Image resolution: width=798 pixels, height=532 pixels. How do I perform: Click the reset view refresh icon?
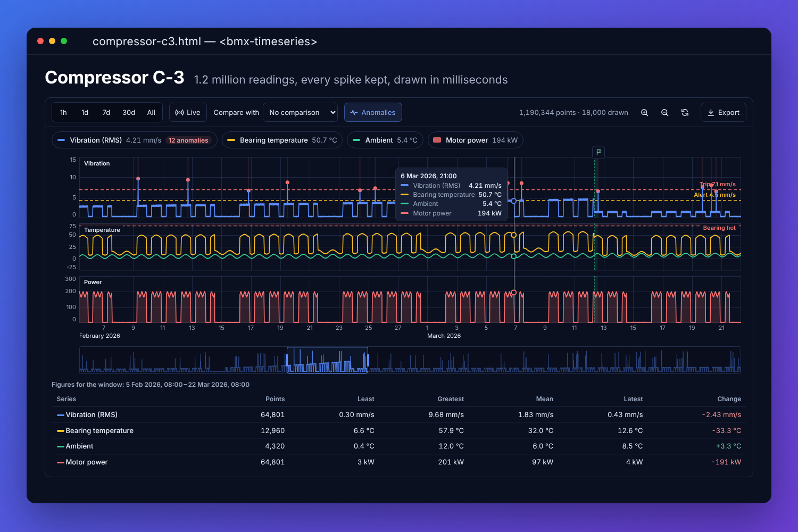point(685,113)
